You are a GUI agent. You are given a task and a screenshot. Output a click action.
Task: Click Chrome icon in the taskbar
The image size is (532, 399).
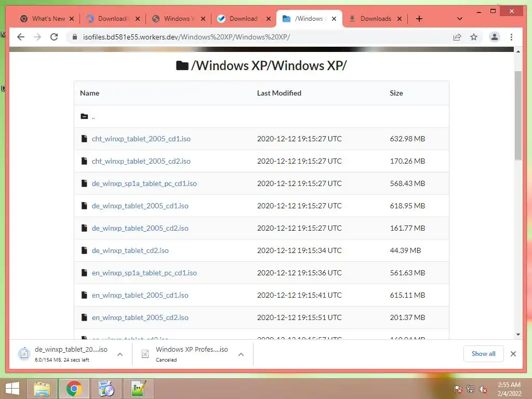coord(74,389)
